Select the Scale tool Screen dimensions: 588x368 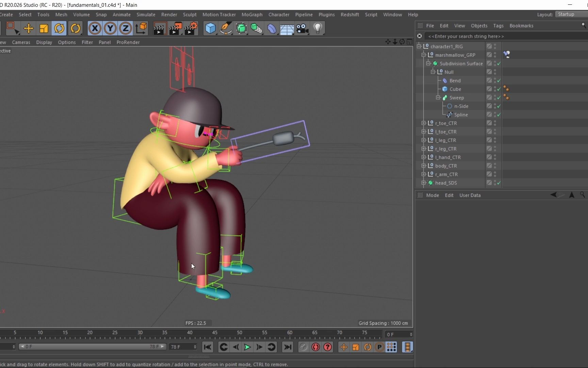44,28
